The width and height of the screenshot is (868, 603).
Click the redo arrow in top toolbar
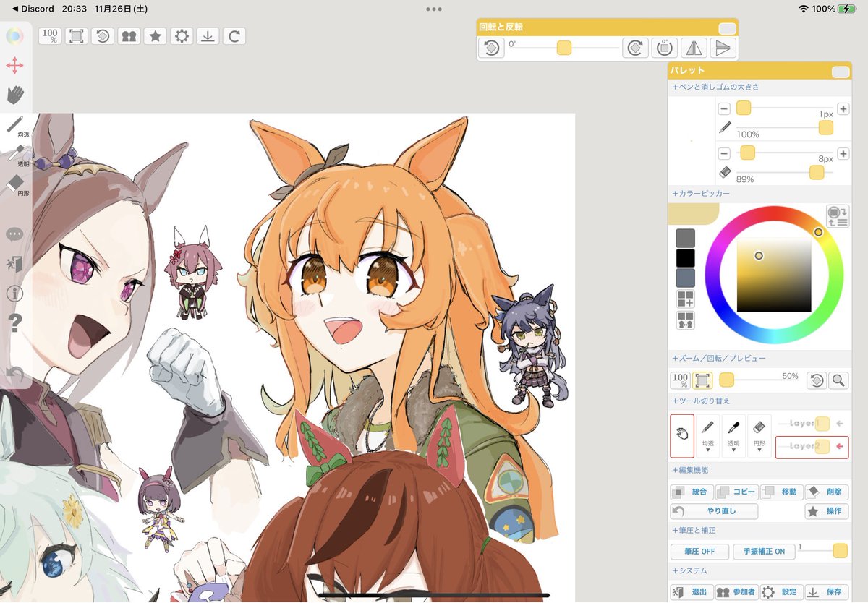[234, 36]
